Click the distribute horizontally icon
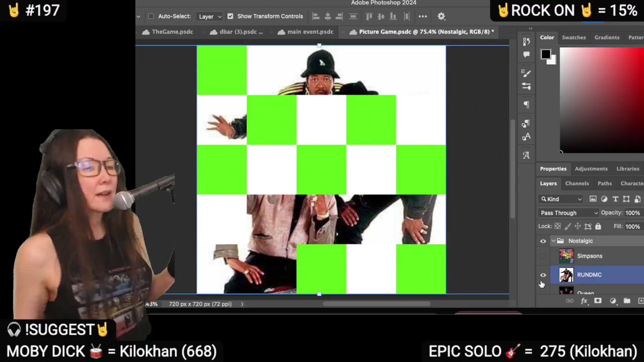 click(407, 16)
